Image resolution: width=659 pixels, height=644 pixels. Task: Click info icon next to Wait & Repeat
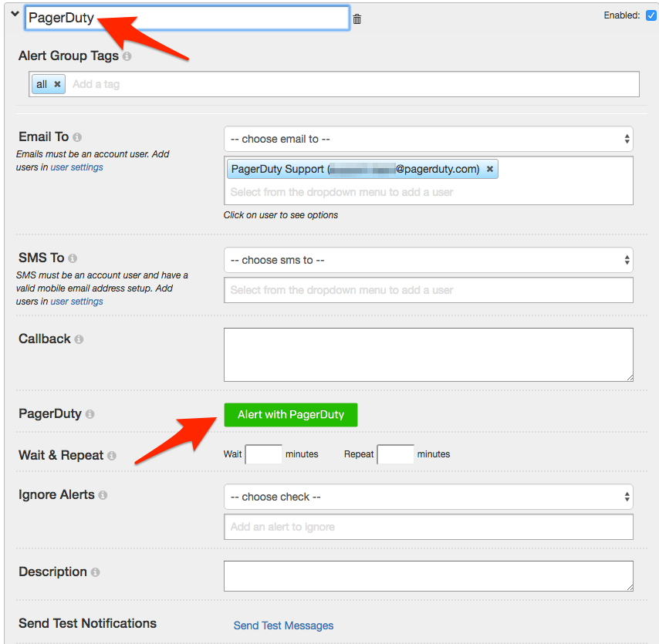click(112, 456)
